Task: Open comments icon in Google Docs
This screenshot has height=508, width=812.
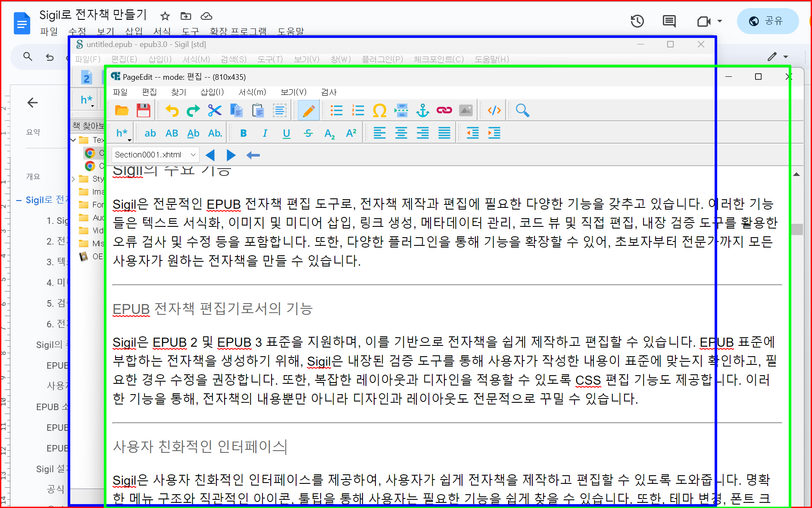Action: click(669, 21)
